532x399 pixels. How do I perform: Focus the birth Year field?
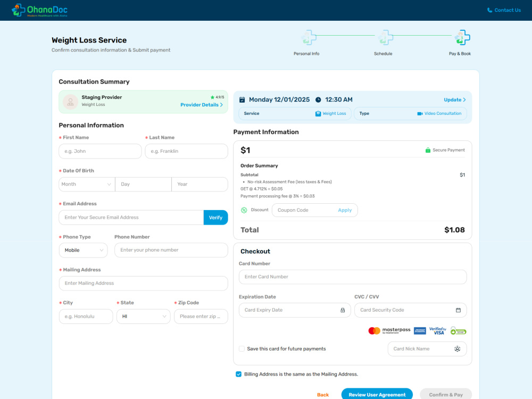pos(199,184)
